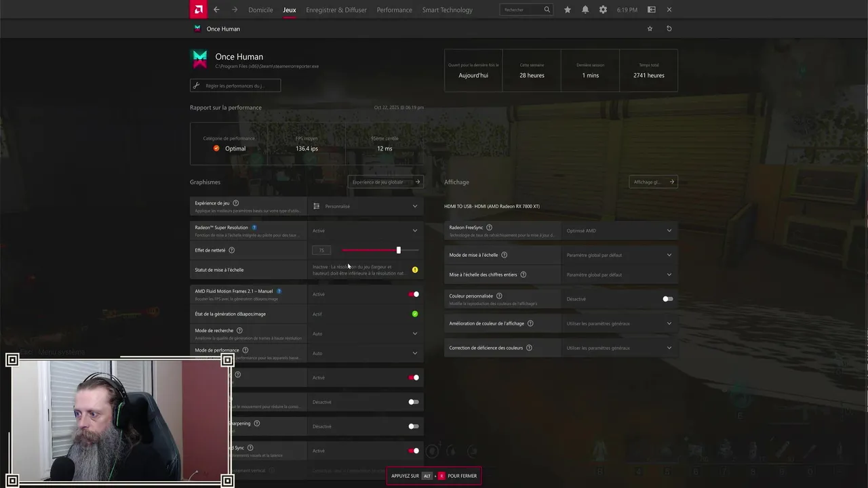
Task: Open Mode de mise à l'échelle dropdown
Action: coord(620,255)
